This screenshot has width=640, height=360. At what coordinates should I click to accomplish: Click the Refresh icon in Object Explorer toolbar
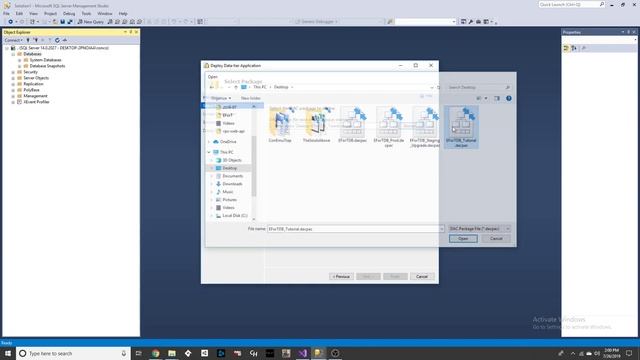(57, 40)
